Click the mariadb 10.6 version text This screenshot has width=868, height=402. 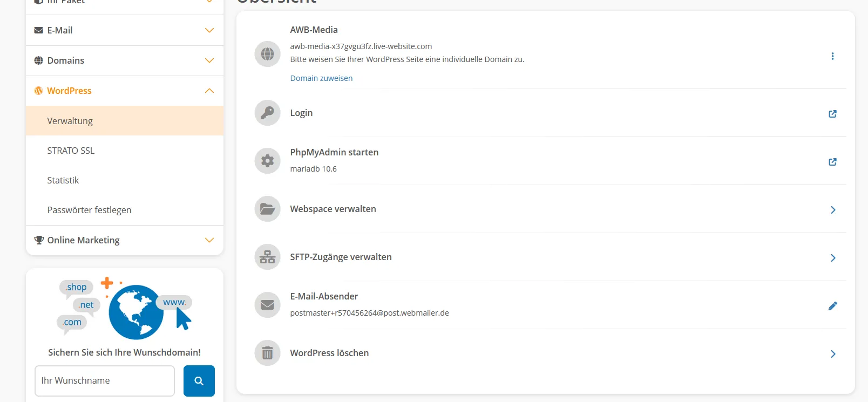click(313, 169)
